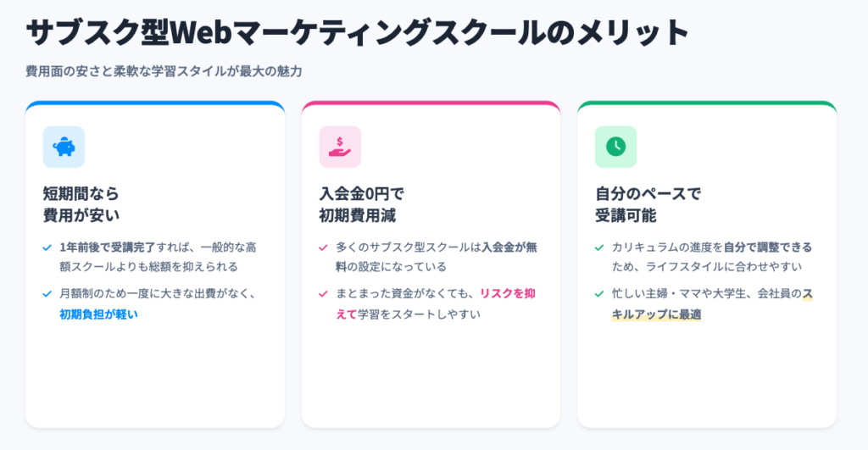
Task: Click checkmark beside 月額制のため bullet
Action: (x=47, y=293)
